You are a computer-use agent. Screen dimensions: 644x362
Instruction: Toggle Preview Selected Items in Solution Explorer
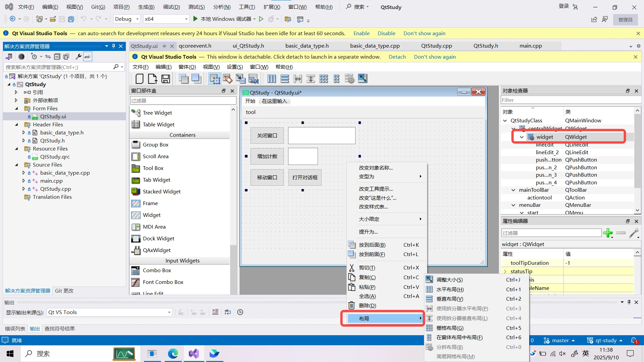88,57
